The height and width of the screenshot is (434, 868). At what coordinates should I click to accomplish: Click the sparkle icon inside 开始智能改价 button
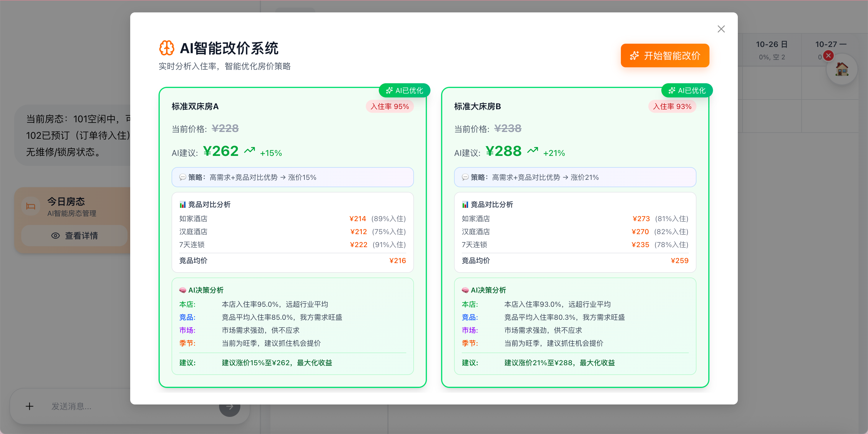click(x=634, y=55)
